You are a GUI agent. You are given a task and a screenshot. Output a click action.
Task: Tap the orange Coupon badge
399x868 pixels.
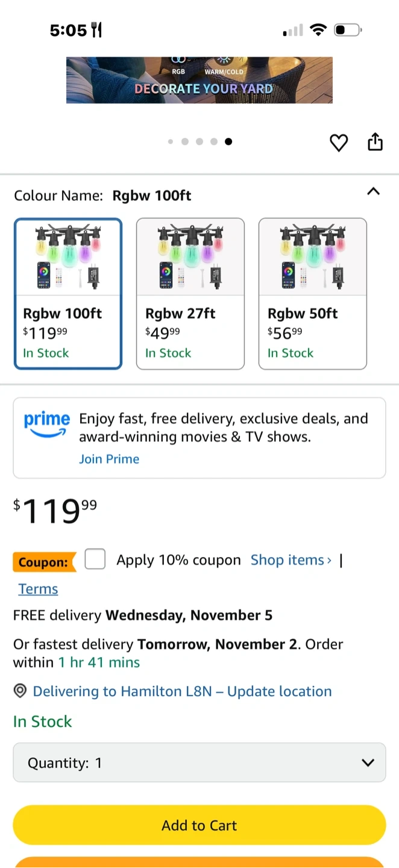pyautogui.click(x=43, y=562)
